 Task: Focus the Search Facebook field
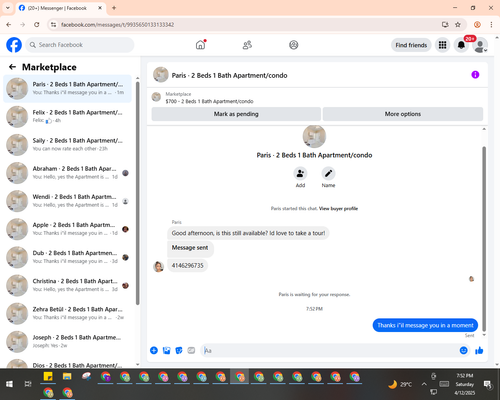80,45
